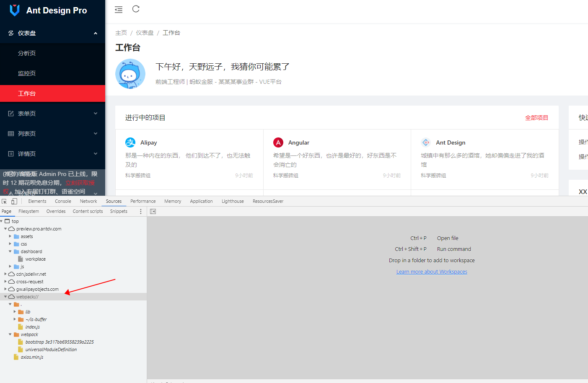The image size is (588, 383).
Task: Switch to the Console tab
Action: (63, 201)
